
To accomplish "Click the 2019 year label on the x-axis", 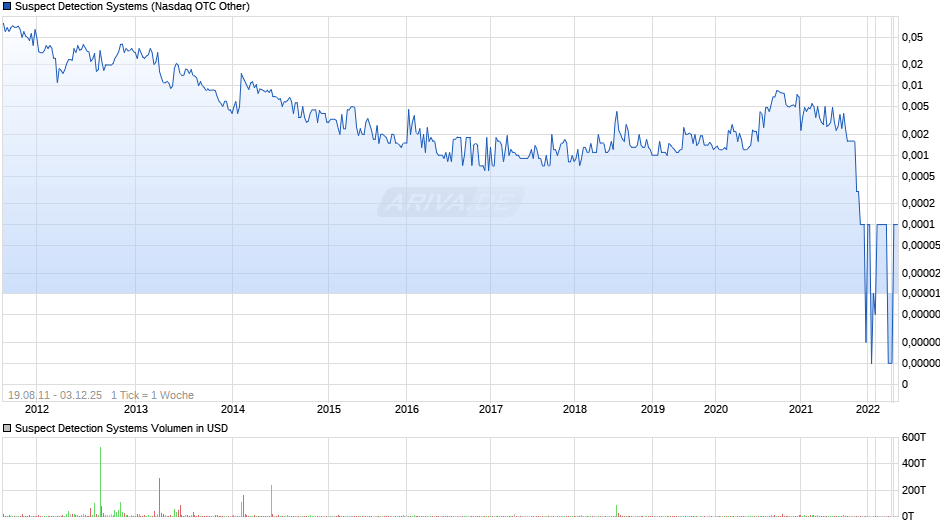I will tap(652, 409).
